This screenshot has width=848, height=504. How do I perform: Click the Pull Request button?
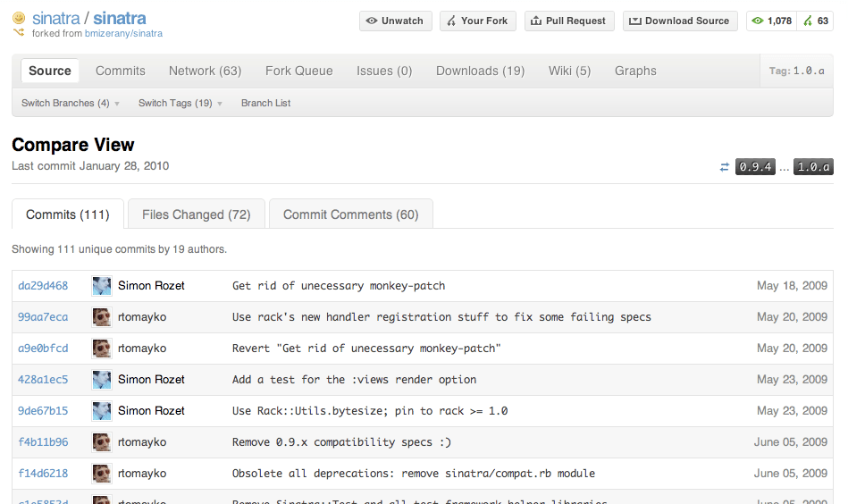(x=568, y=21)
